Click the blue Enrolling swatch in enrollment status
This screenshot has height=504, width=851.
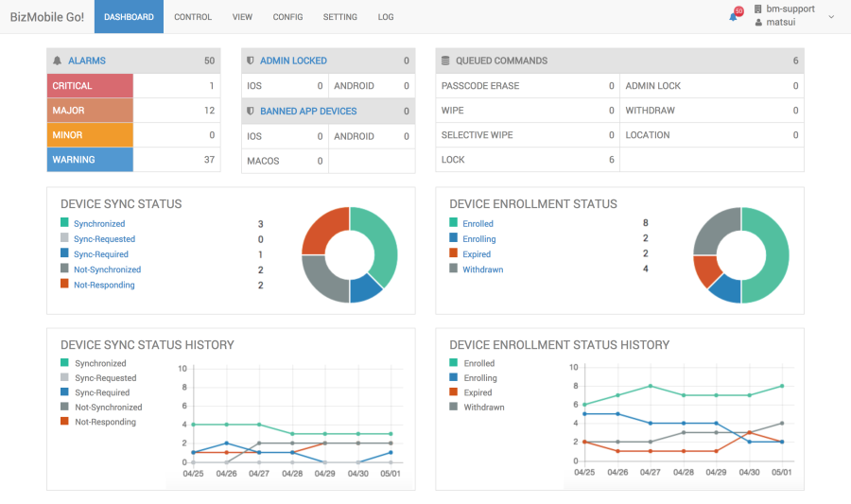pyautogui.click(x=454, y=237)
